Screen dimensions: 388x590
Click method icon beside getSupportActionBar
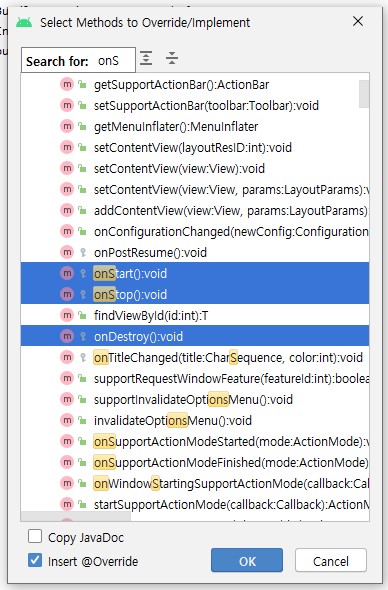(x=67, y=84)
